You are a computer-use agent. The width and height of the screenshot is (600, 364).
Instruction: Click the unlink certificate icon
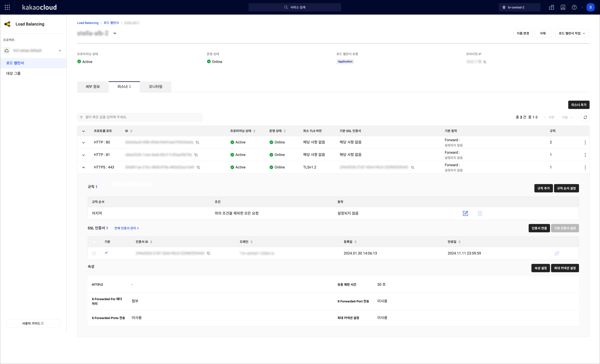pos(557,253)
